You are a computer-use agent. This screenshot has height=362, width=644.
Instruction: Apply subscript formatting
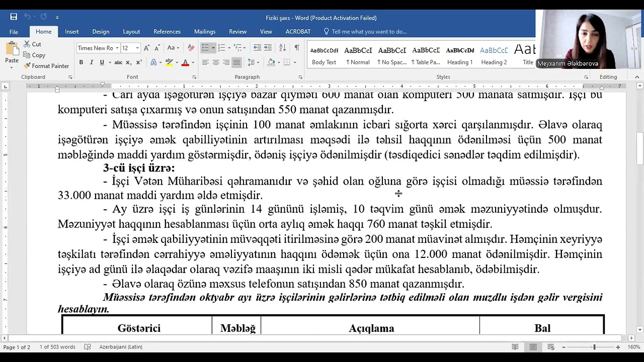[128, 62]
